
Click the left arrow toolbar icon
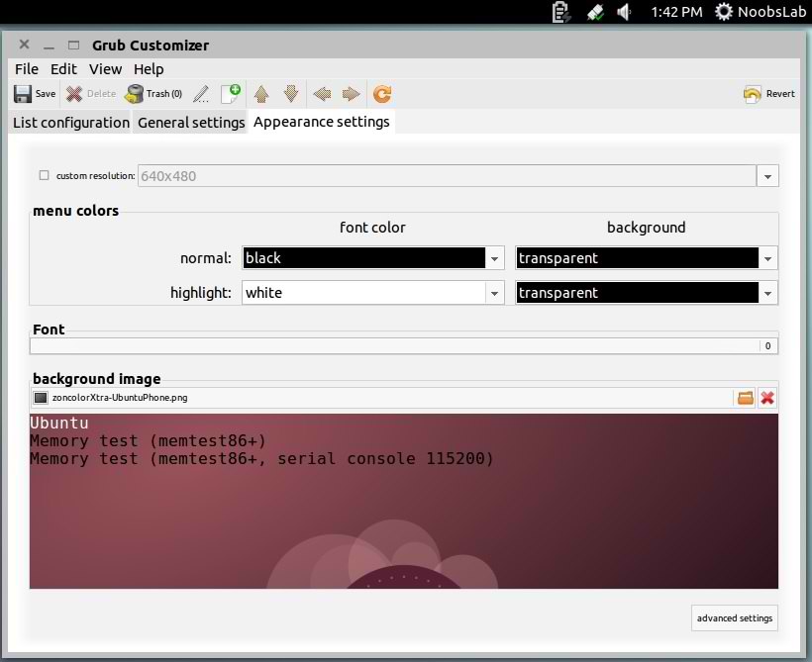[x=322, y=94]
